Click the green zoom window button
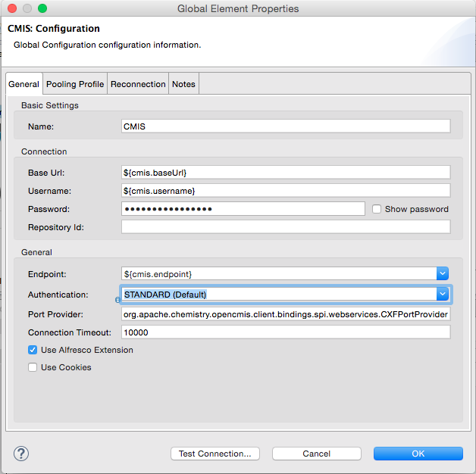476x474 pixels. [42, 8]
